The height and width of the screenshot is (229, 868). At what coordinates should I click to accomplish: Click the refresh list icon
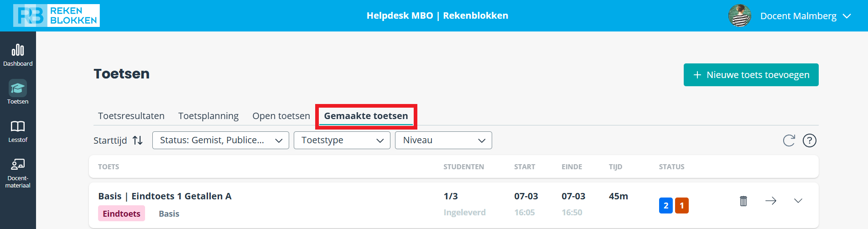point(789,141)
